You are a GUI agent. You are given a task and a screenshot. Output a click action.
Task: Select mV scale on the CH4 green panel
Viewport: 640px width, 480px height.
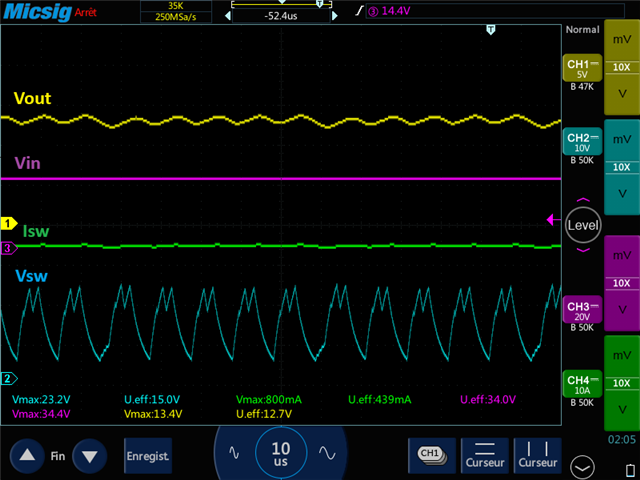click(622, 356)
